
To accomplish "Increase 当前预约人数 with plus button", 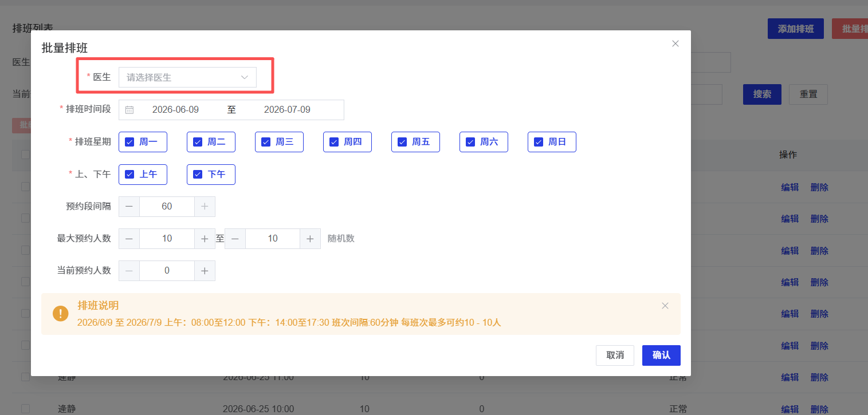I will 205,271.
